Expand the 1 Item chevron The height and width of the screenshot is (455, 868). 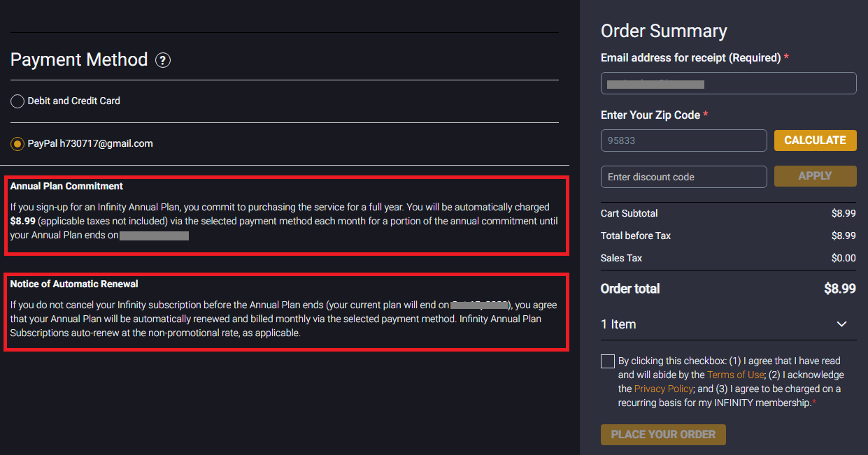pos(841,324)
